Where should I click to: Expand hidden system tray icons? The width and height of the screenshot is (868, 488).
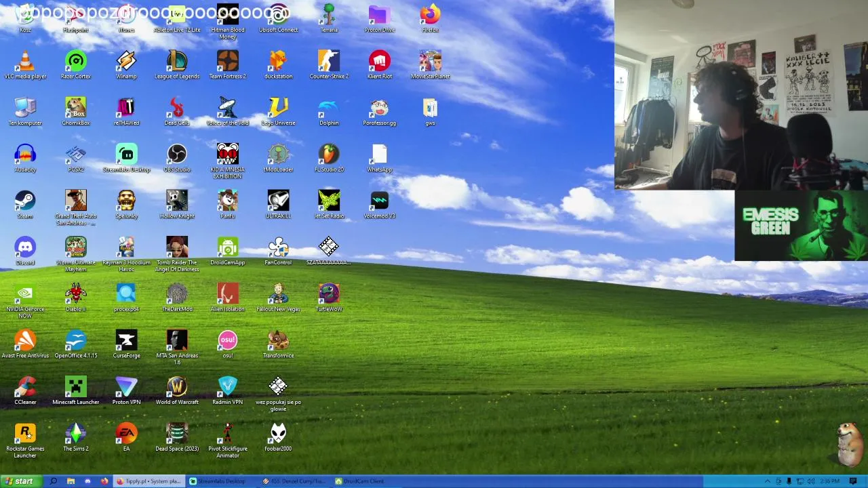pyautogui.click(x=767, y=481)
